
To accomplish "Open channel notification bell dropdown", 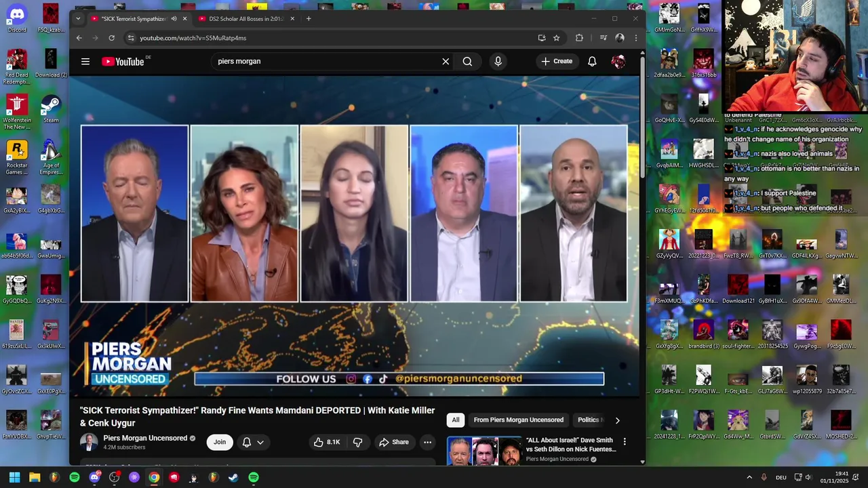I will pos(253,442).
